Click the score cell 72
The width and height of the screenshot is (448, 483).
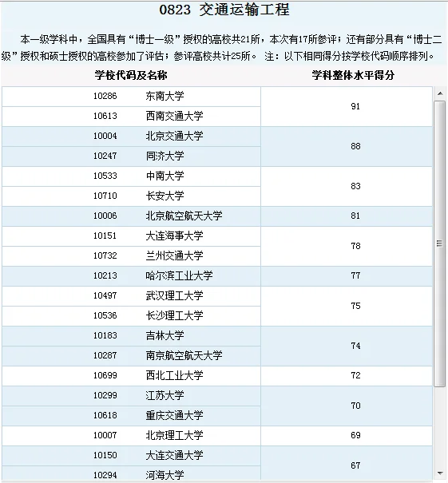[347, 376]
